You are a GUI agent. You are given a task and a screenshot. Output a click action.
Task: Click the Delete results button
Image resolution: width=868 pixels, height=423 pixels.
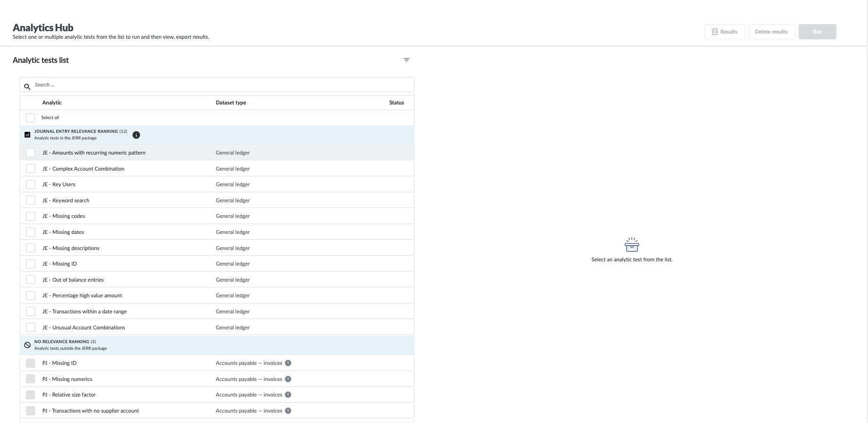[x=772, y=32]
